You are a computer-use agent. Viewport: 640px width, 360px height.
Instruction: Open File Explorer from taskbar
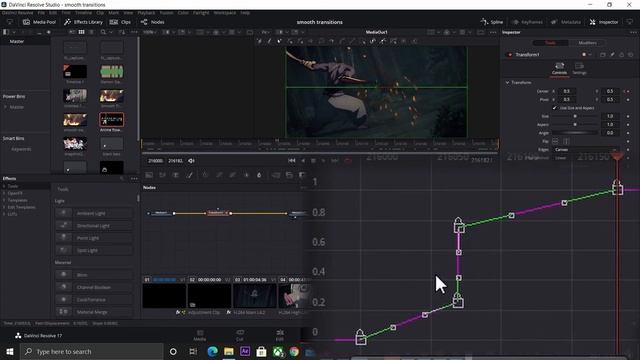[229, 351]
